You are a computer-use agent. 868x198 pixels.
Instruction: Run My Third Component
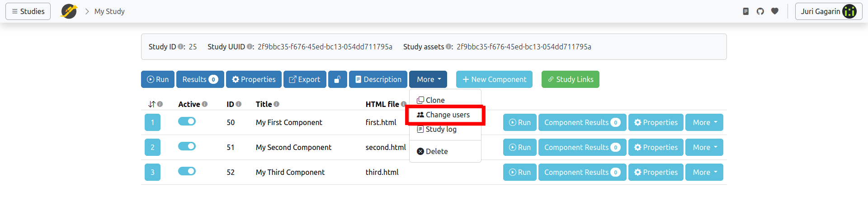point(520,172)
